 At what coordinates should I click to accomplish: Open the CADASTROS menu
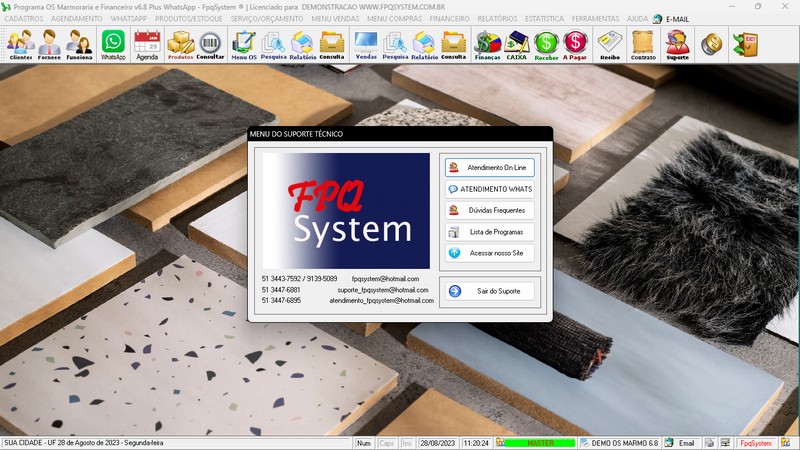23,19
